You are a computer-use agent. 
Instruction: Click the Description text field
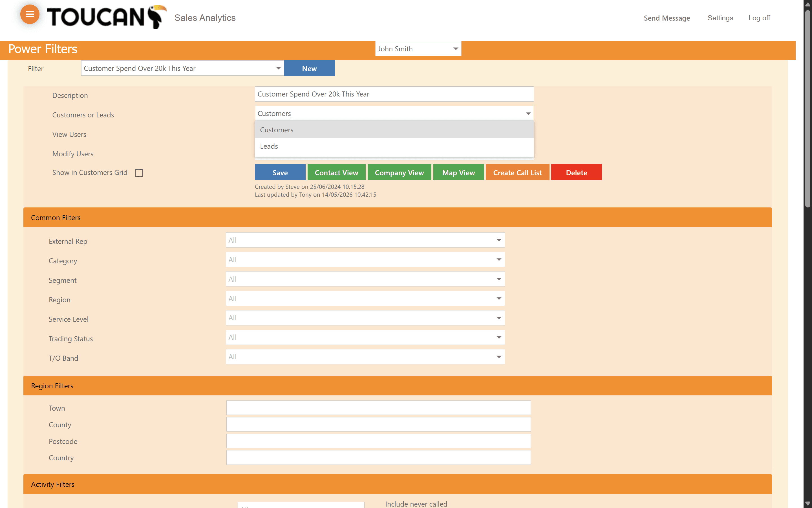click(394, 94)
